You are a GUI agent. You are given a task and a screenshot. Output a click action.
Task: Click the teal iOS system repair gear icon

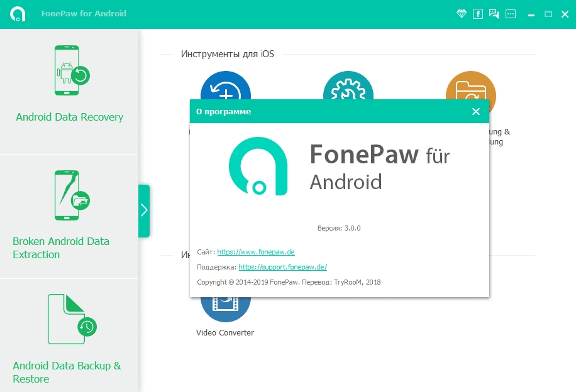348,85
